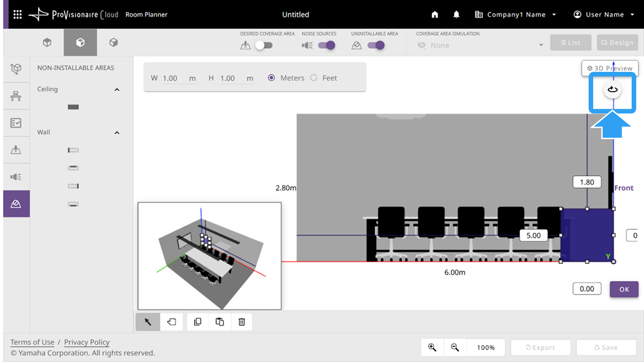Select noise sources sidebar tab
Viewport: 644px width, 362px height.
16,177
